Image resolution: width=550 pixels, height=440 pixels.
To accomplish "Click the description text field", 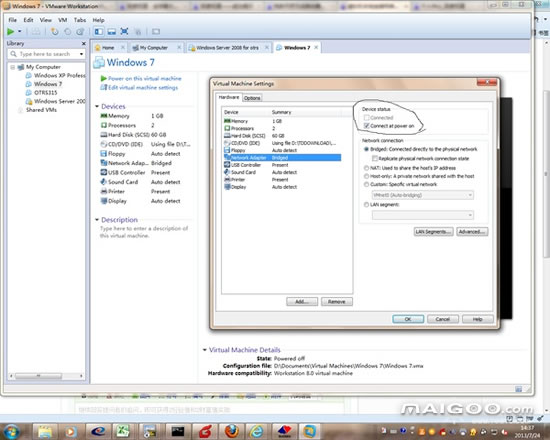I will pos(144,232).
